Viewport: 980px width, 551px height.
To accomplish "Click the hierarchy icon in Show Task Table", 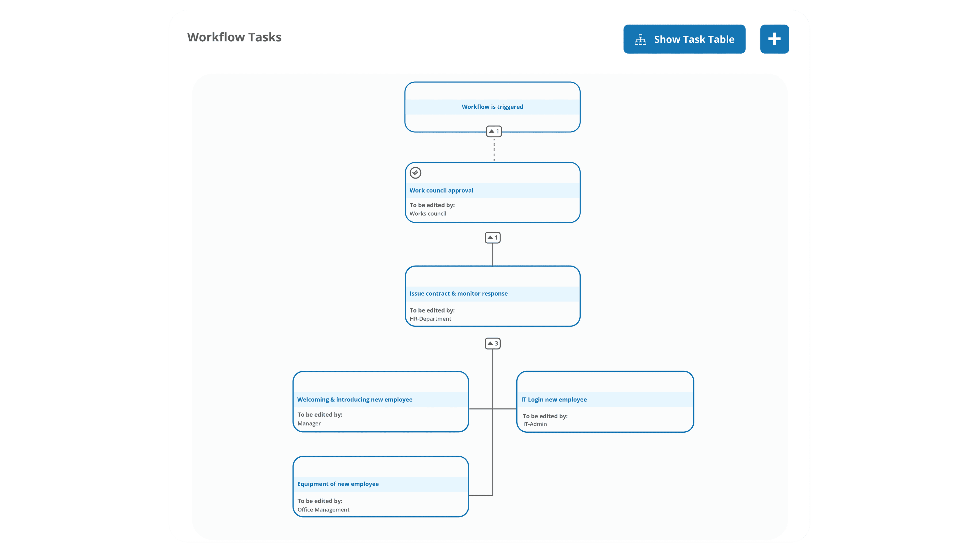I will pyautogui.click(x=640, y=39).
